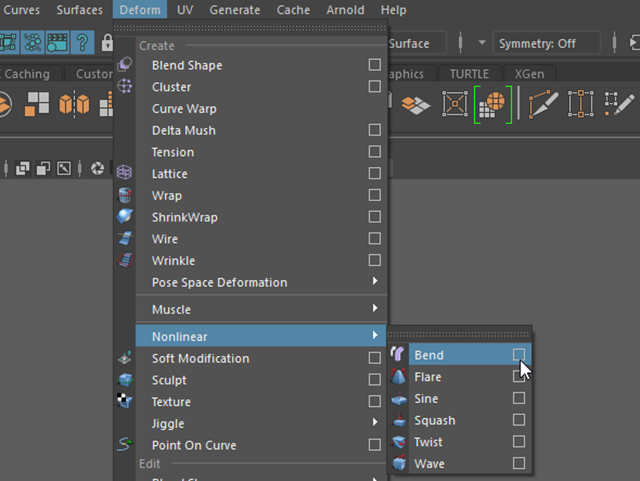Click the Wrap deformer icon
640x481 pixels.
pos(124,195)
